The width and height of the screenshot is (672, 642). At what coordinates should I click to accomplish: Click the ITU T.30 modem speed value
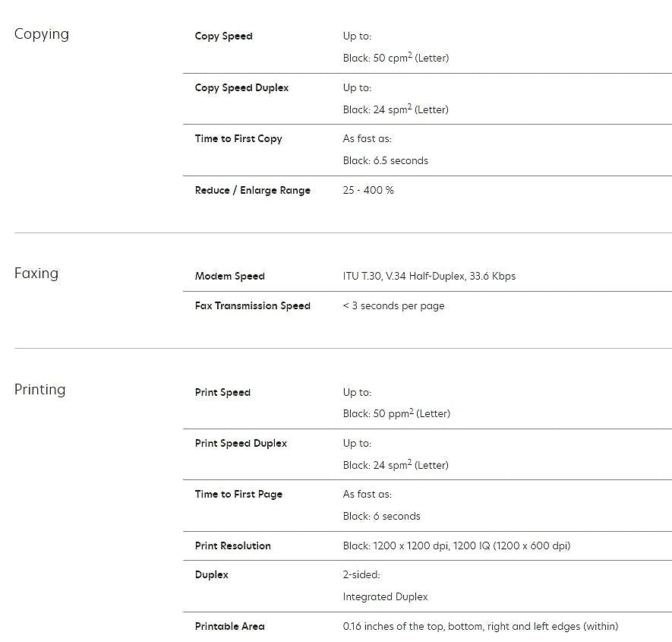click(429, 277)
